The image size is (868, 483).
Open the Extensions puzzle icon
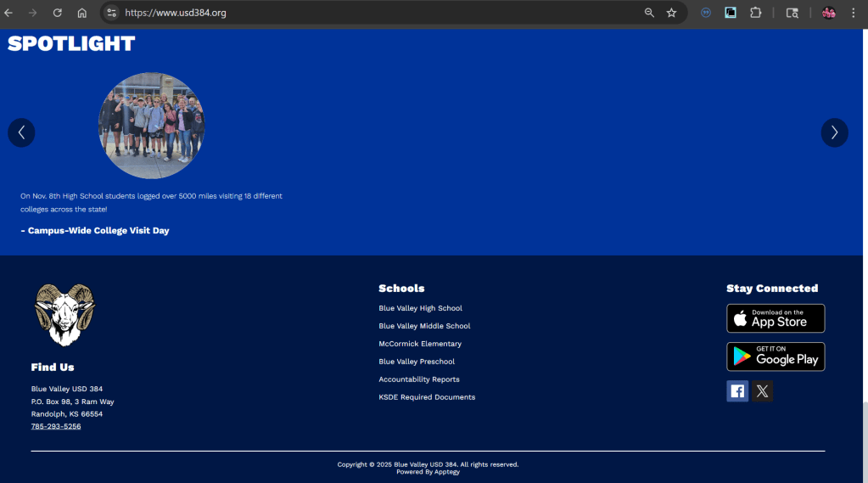point(755,13)
